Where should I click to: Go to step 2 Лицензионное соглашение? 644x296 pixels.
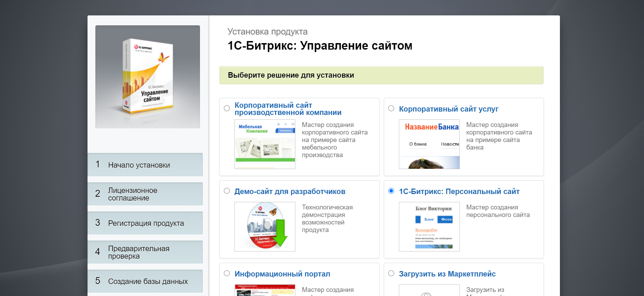point(145,194)
